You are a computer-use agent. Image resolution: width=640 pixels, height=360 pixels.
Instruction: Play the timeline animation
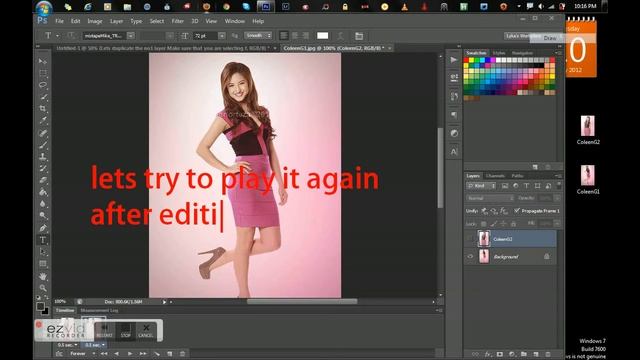(x=130, y=353)
